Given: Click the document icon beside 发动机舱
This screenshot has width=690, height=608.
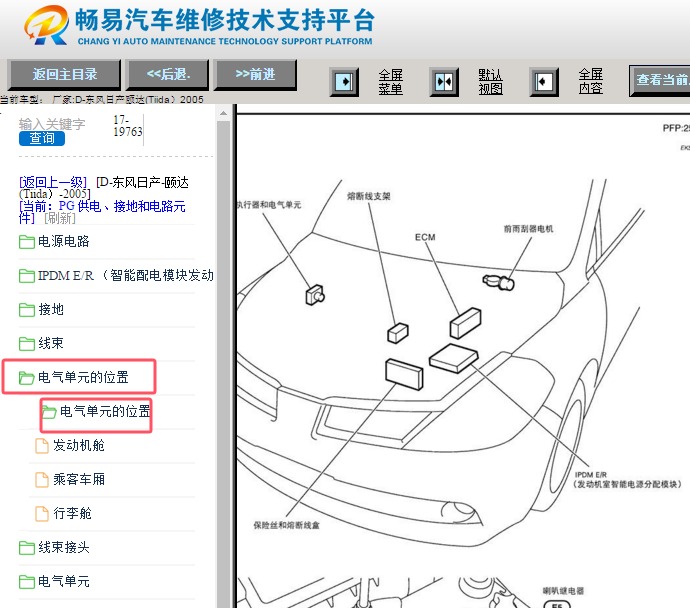Looking at the screenshot, I should tap(42, 446).
